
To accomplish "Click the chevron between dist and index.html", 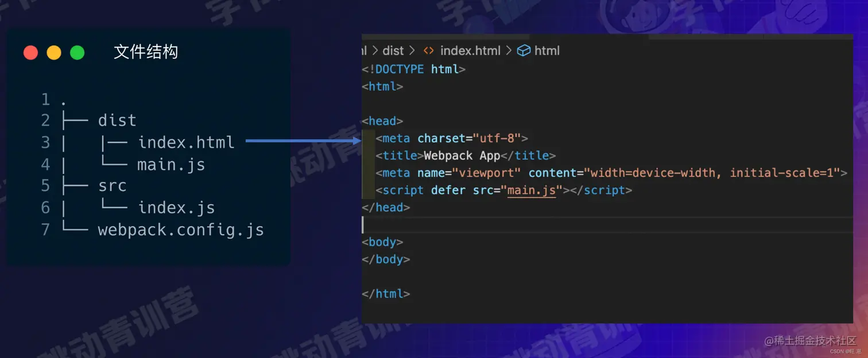I will [412, 50].
